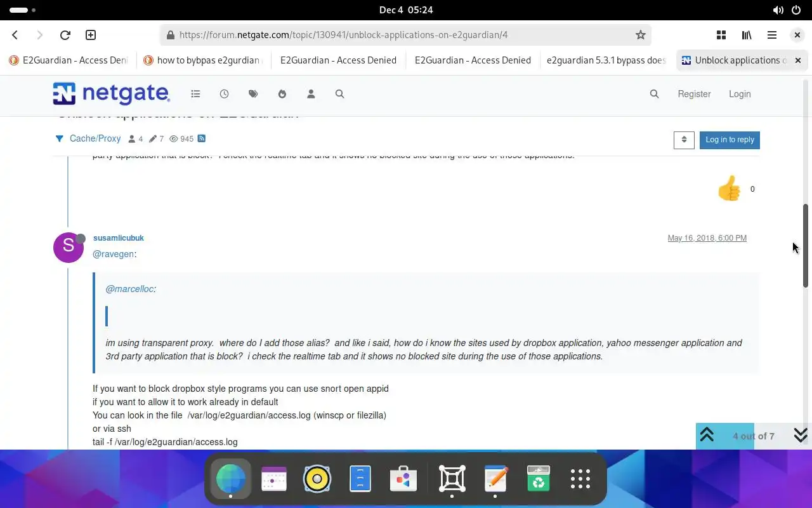The height and width of the screenshot is (508, 812).
Task: Open the software store bag in dock
Action: [403, 479]
